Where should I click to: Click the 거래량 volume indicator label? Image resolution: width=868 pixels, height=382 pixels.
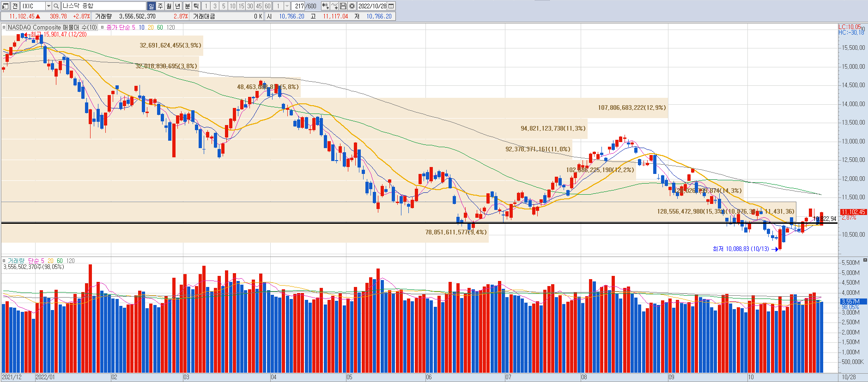tap(15, 261)
